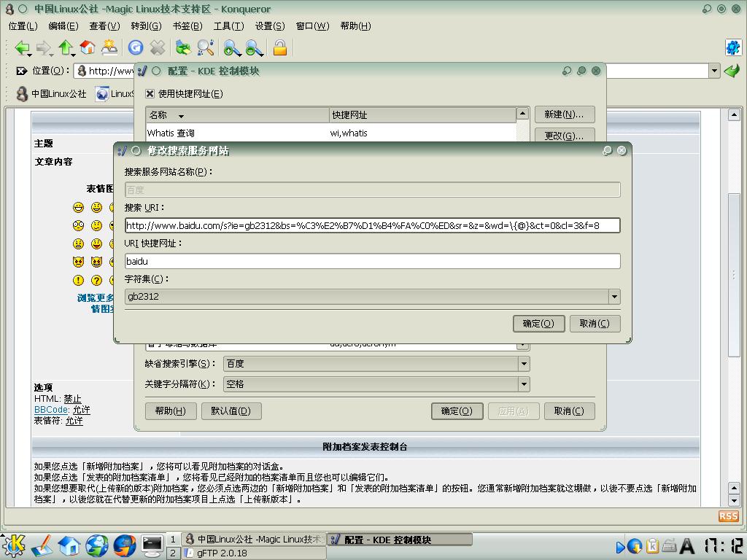Click the 更改(G)... button
The image size is (747, 560).
click(564, 135)
